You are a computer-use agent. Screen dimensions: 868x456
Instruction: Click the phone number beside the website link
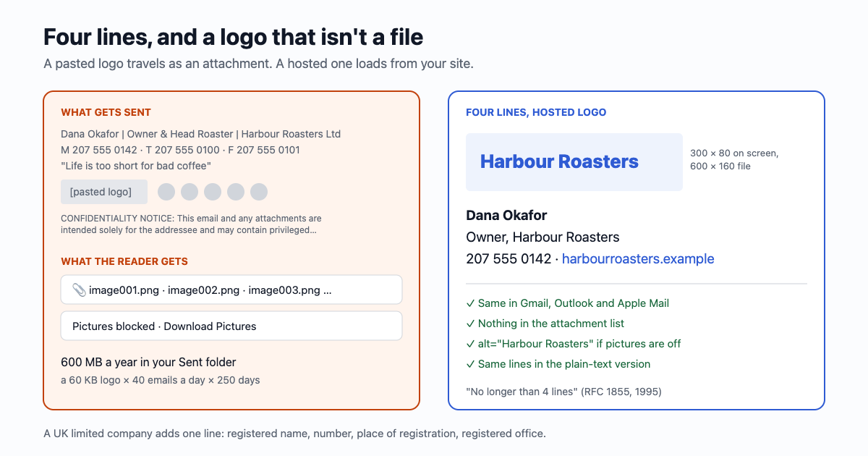pos(509,259)
